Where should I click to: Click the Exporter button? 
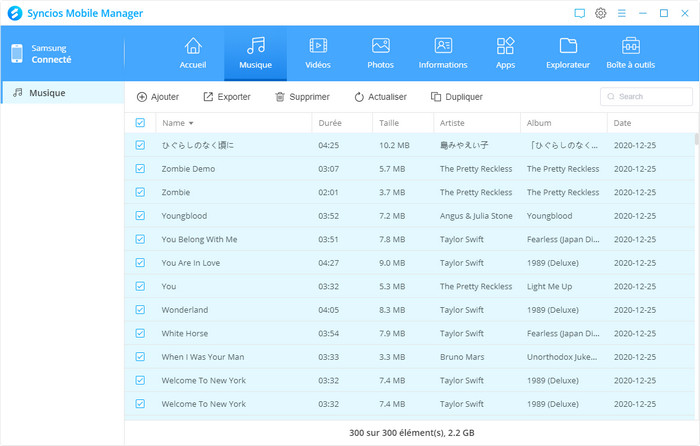click(227, 97)
